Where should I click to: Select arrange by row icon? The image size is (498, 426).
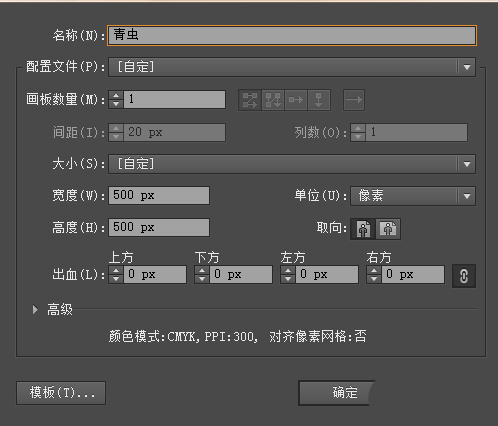296,100
